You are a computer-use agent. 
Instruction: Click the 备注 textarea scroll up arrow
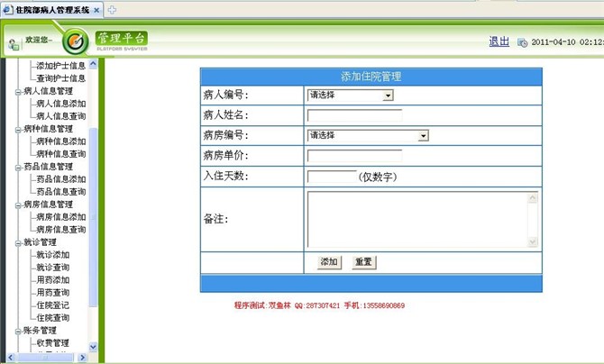(533, 197)
